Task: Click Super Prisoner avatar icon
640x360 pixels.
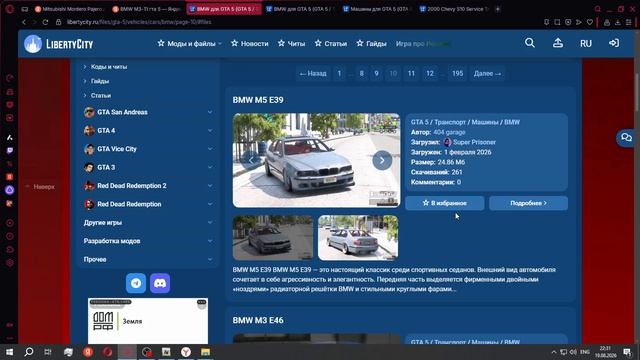Action: pyautogui.click(x=447, y=142)
